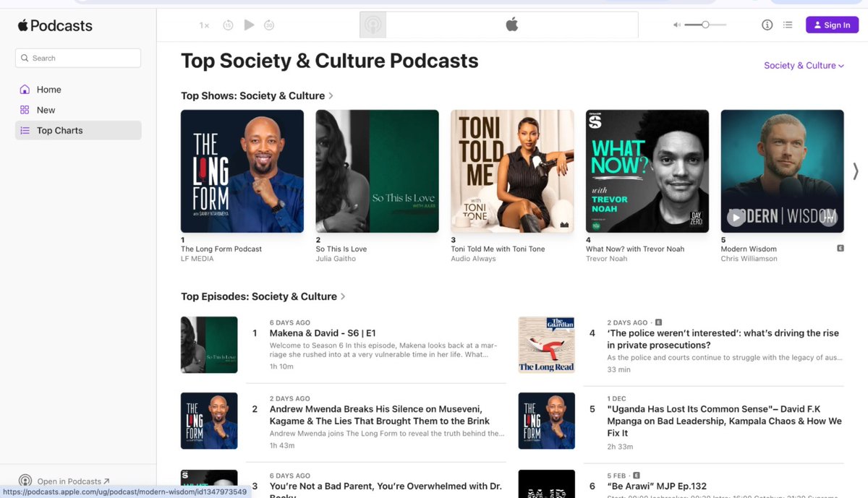
Task: Click the Home house icon
Action: click(x=25, y=90)
